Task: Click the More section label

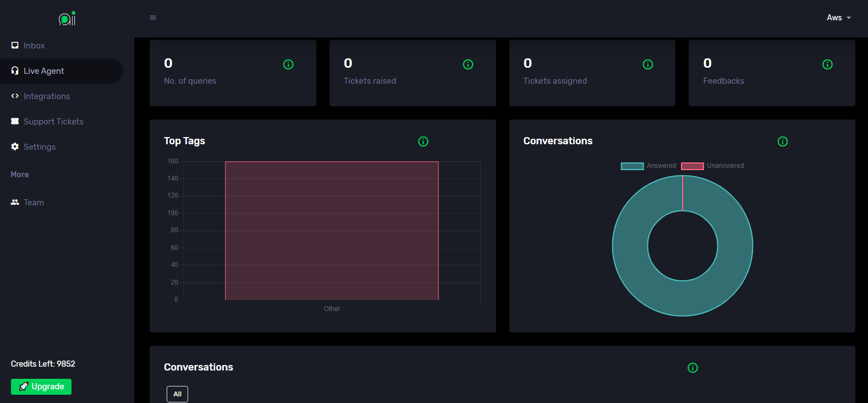Action: pyautogui.click(x=20, y=175)
